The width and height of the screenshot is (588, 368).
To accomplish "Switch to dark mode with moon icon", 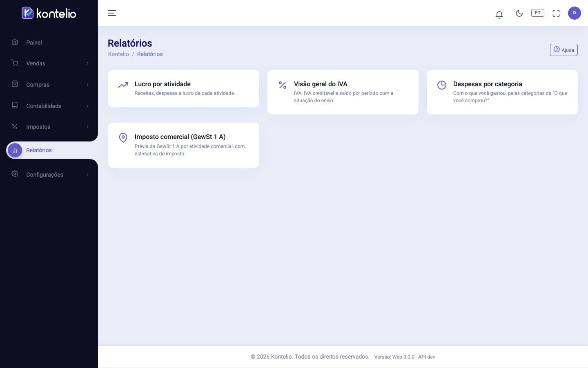I will (519, 13).
